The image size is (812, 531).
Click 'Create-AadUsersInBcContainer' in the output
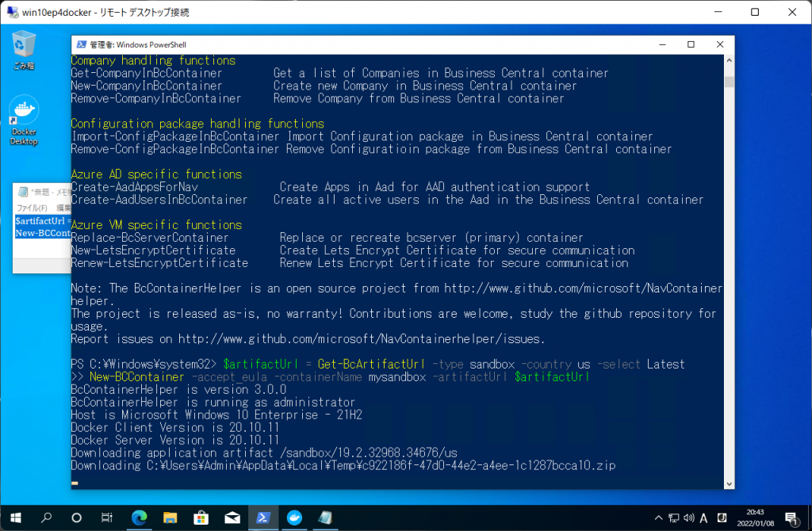tap(159, 200)
